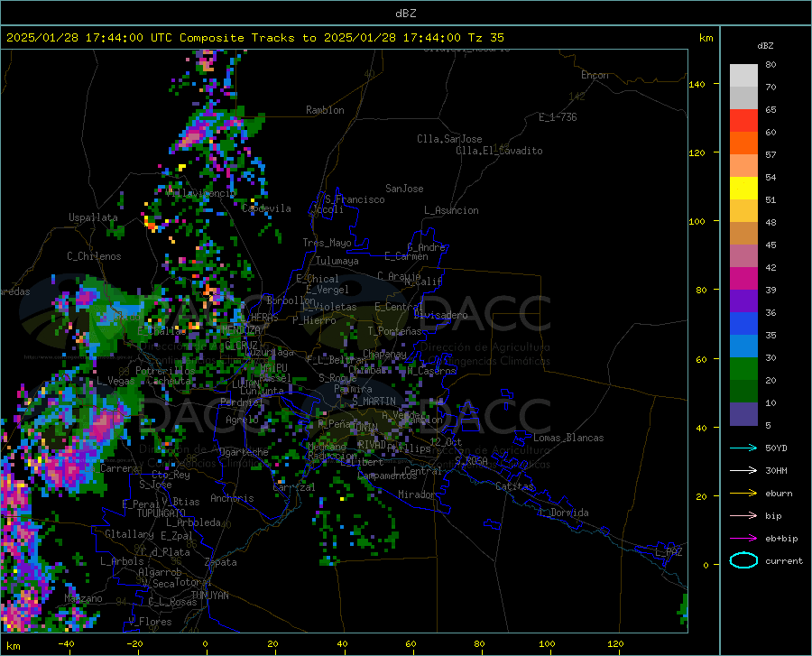This screenshot has height=656, width=812.
Task: Click the yellow eburn arrow icon
Action: click(743, 494)
